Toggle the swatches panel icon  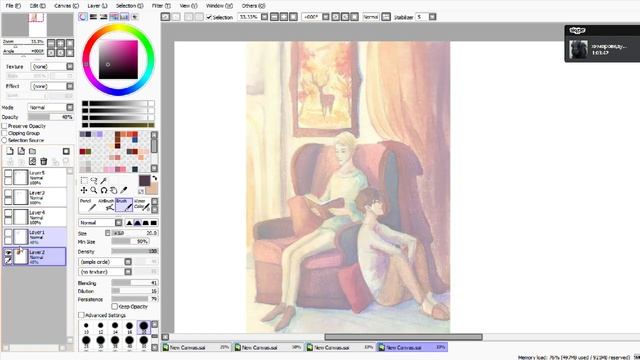pos(124,17)
